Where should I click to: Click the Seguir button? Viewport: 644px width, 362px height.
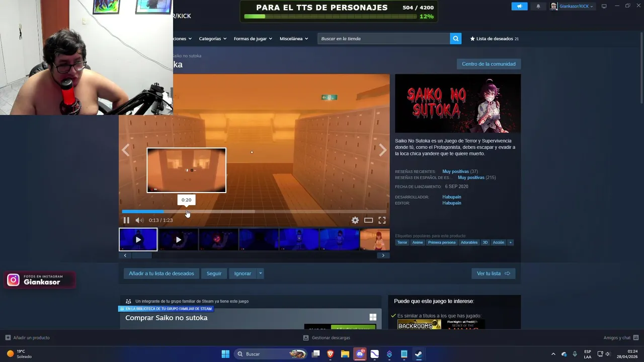[x=214, y=274]
